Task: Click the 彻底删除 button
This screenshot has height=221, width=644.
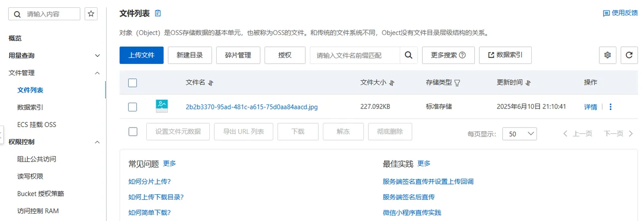Action: point(390,132)
